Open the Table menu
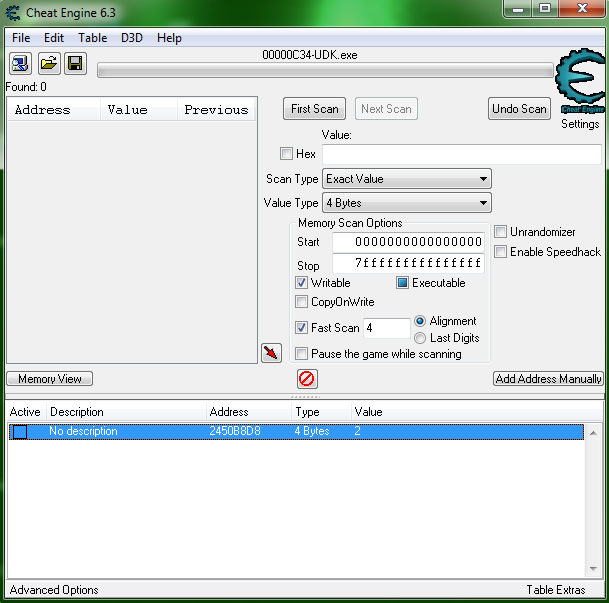609x603 pixels. coord(92,38)
